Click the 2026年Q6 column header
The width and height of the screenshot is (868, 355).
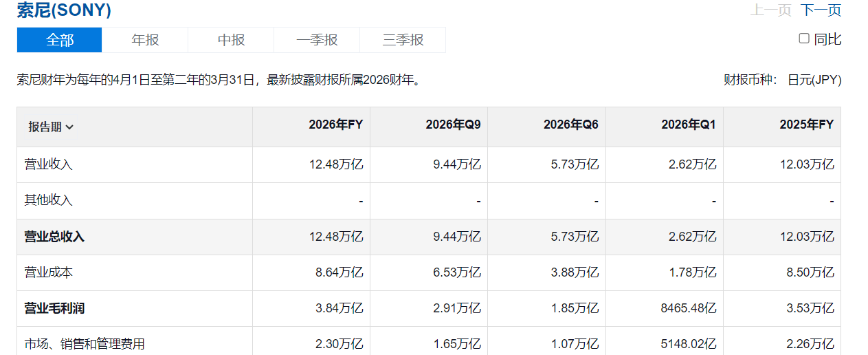click(547, 127)
